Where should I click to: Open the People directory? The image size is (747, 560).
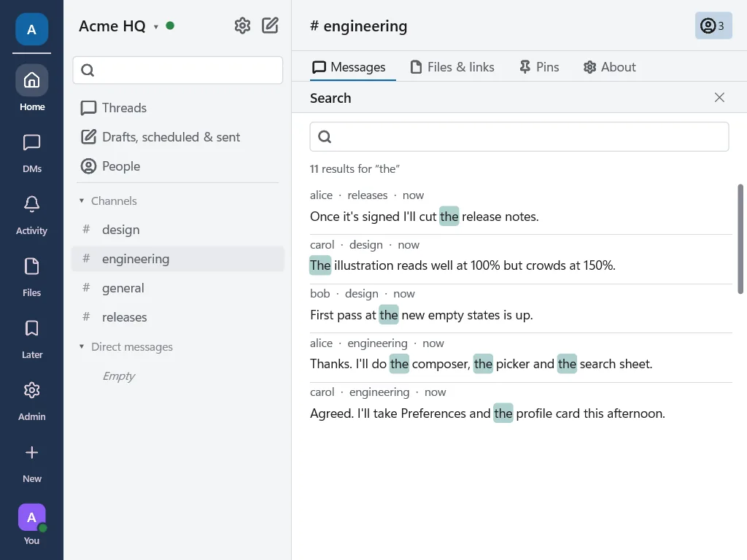[x=178, y=166]
